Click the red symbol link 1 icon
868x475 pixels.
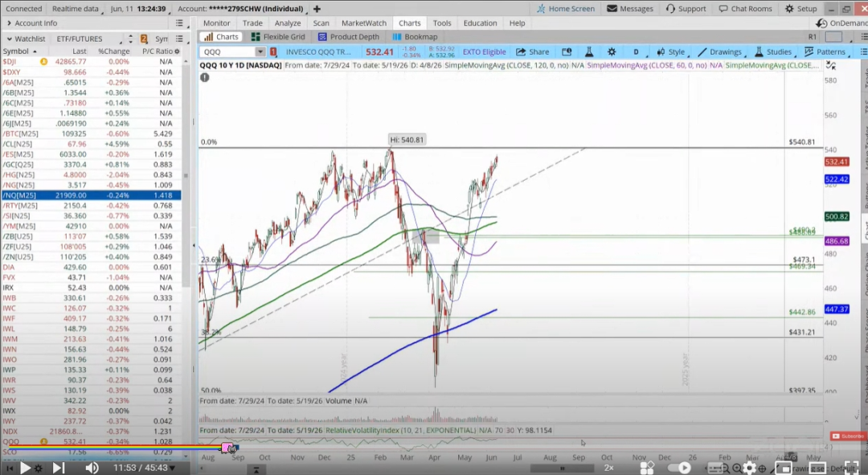click(273, 52)
